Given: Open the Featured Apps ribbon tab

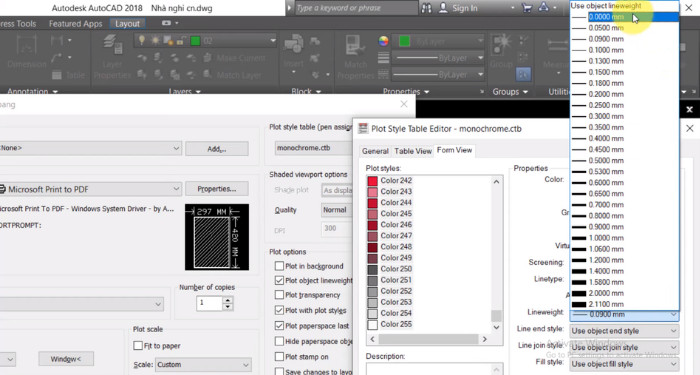Looking at the screenshot, I should tap(75, 24).
